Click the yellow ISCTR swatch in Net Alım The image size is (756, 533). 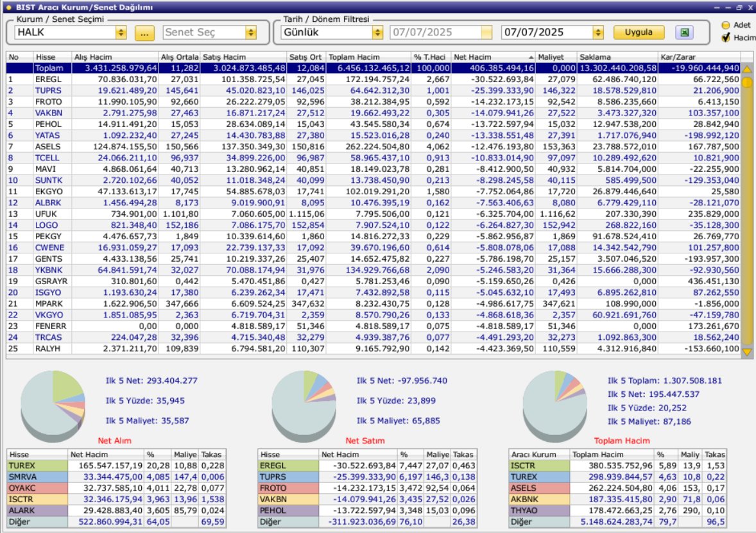38,499
